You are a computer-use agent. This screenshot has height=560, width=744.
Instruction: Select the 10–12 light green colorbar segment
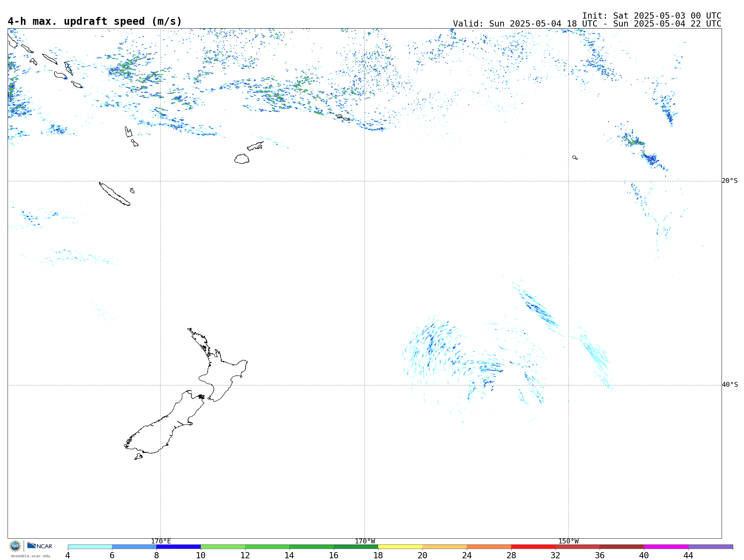[223, 547]
